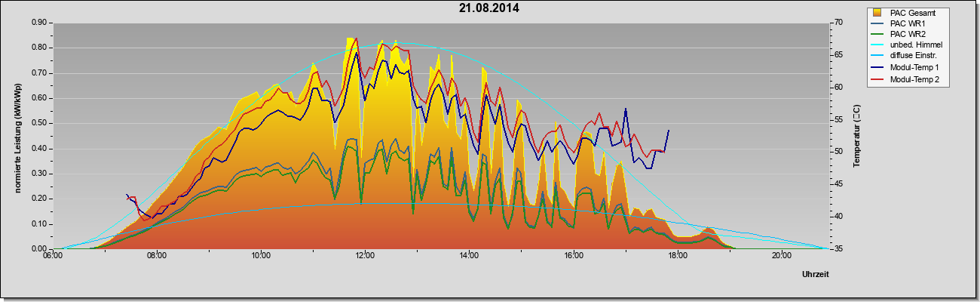980x302 pixels.
Task: Click the diffuse Einstr. legend label
Action: click(x=914, y=57)
